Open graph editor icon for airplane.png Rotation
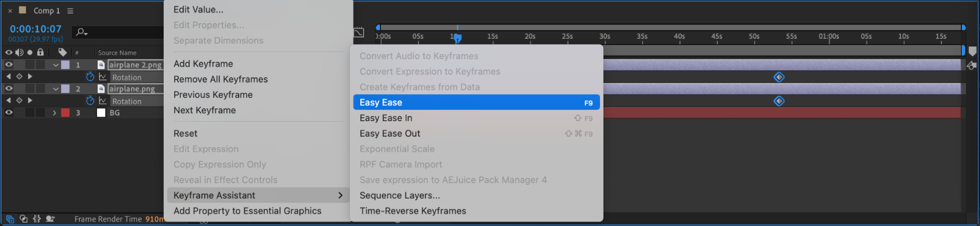Screen dimensions: 980x226 click(103, 101)
